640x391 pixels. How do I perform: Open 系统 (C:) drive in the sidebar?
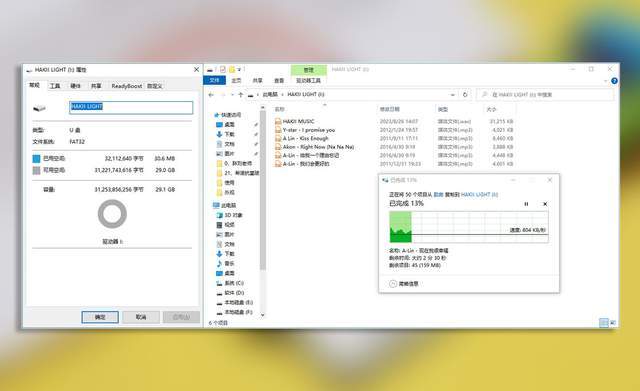(x=229, y=283)
